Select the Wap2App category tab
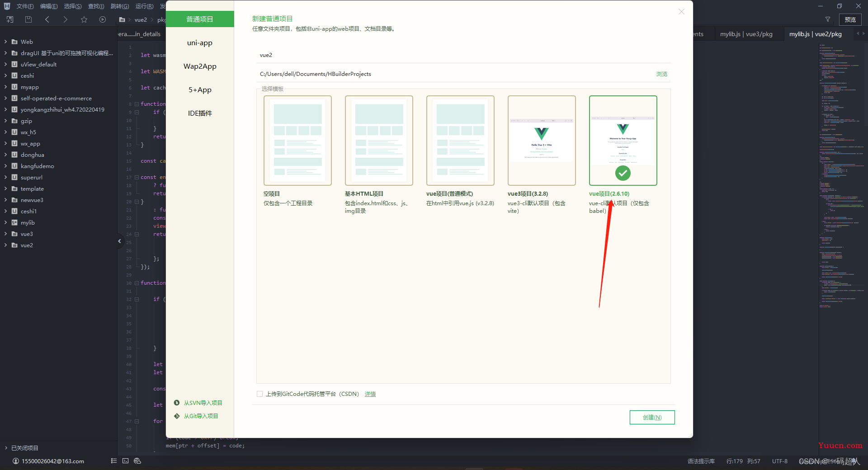868x470 pixels. (x=200, y=66)
